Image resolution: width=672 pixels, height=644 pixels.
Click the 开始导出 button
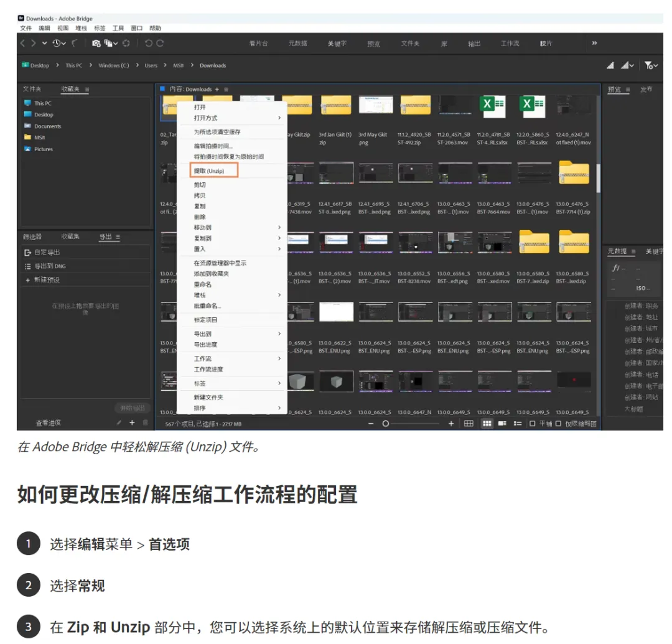coord(133,408)
